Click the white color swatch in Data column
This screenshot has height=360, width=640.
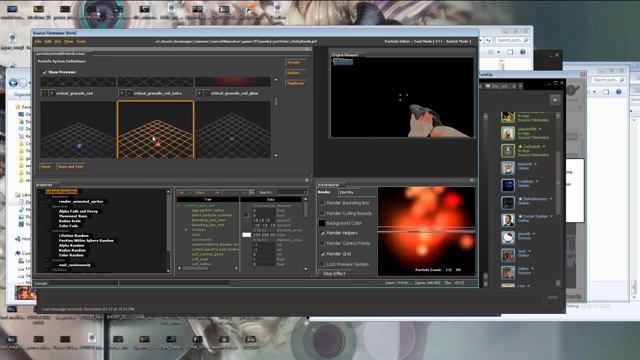[x=247, y=235]
